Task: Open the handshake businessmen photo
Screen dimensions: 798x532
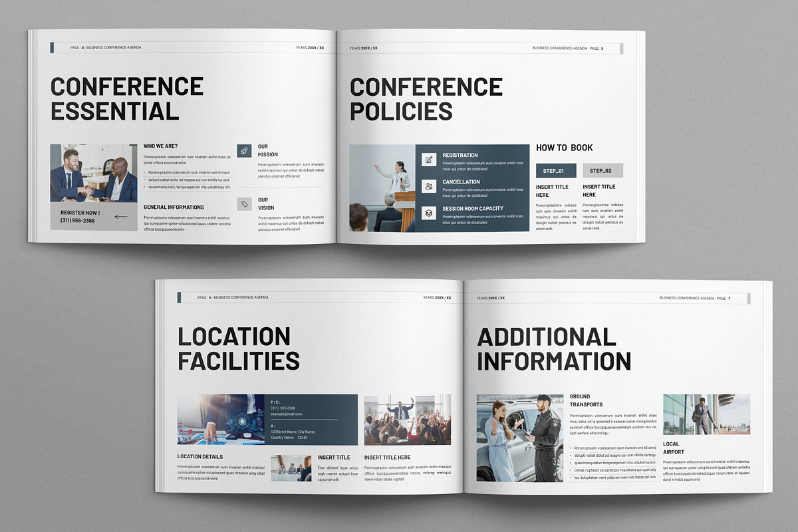Action: (x=94, y=173)
